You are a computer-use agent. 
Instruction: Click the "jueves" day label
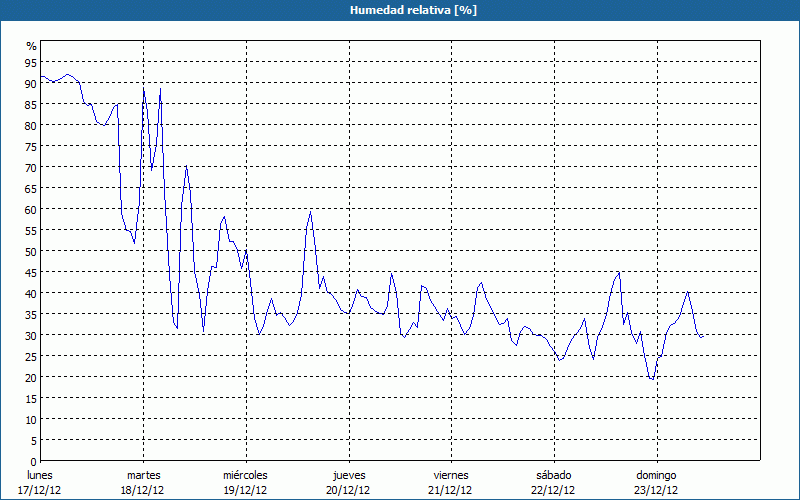pyautogui.click(x=349, y=475)
